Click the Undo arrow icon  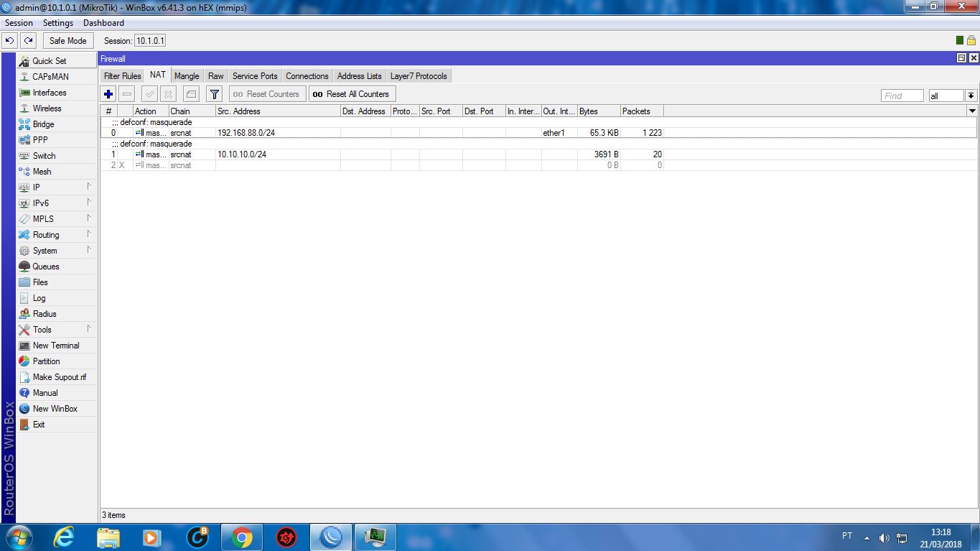pyautogui.click(x=9, y=41)
